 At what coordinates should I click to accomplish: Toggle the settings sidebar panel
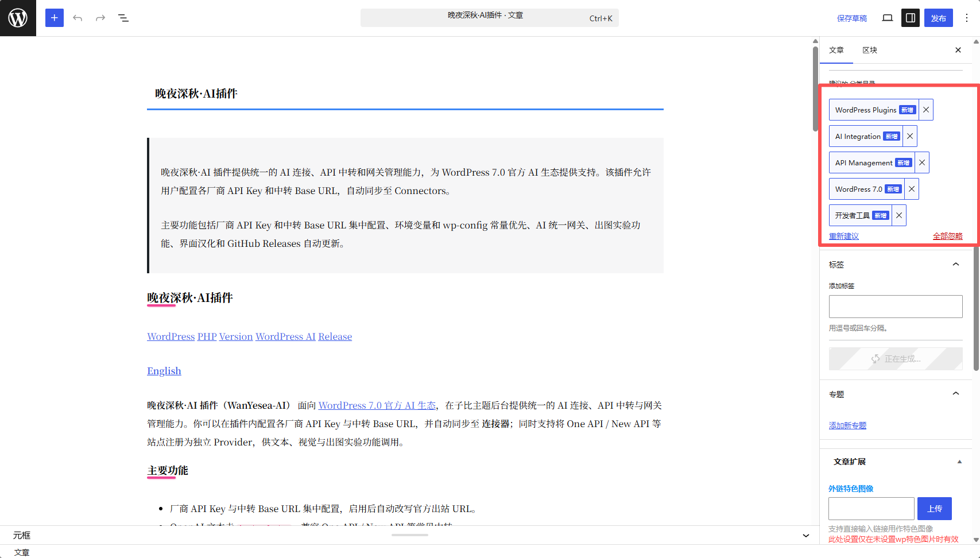point(911,18)
